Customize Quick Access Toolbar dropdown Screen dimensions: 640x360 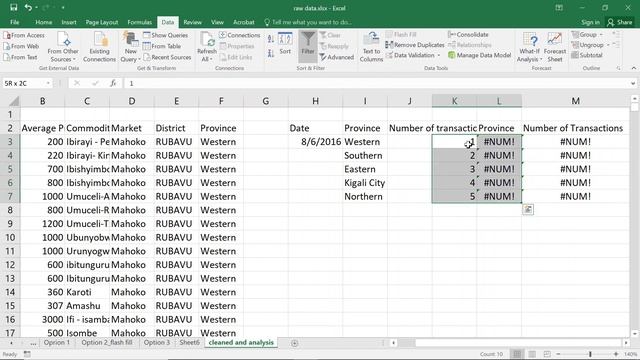click(x=63, y=8)
